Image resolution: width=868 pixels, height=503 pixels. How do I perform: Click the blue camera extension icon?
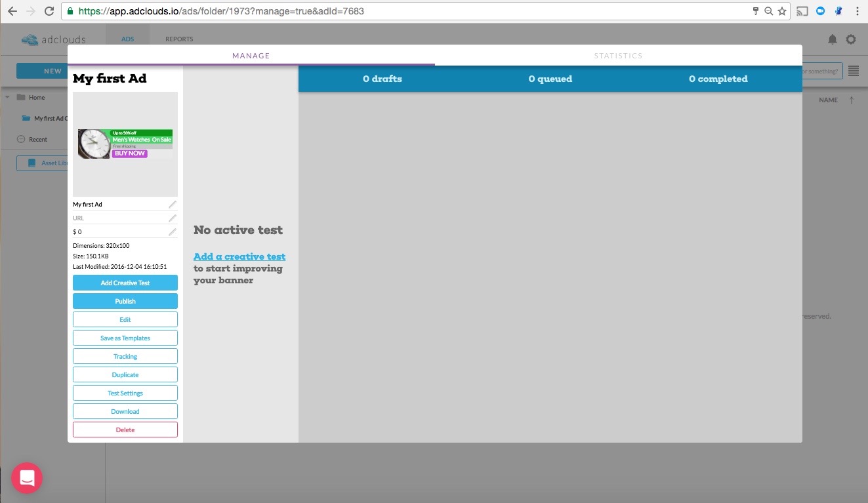(x=820, y=11)
